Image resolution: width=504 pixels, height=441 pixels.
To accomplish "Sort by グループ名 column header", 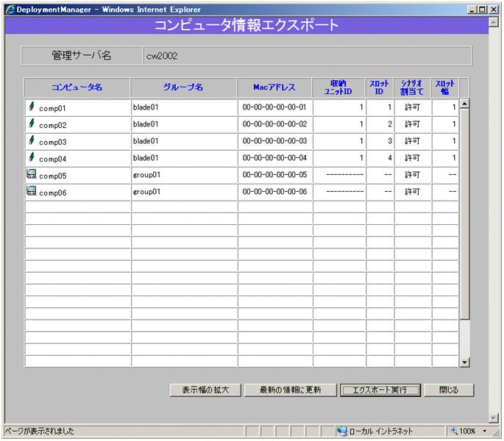I will (183, 87).
